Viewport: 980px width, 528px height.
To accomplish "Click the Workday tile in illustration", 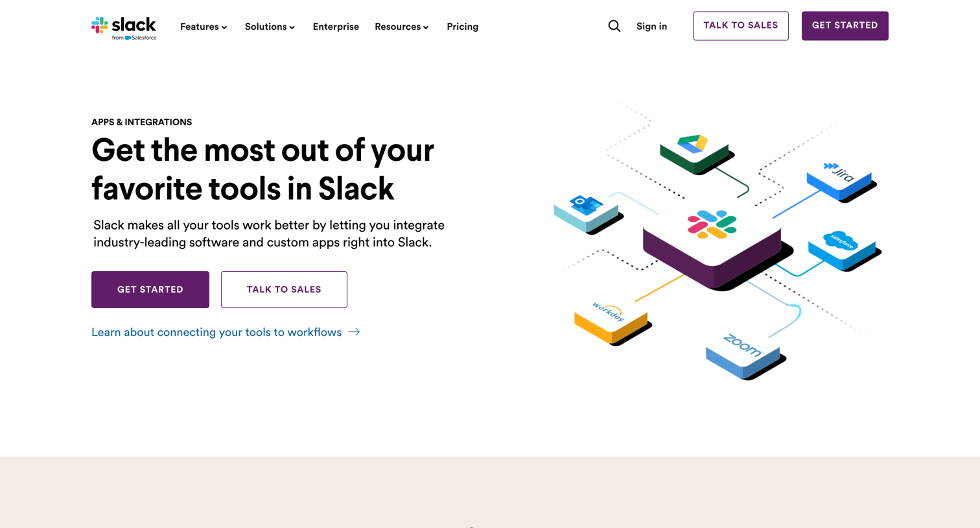I will [612, 322].
